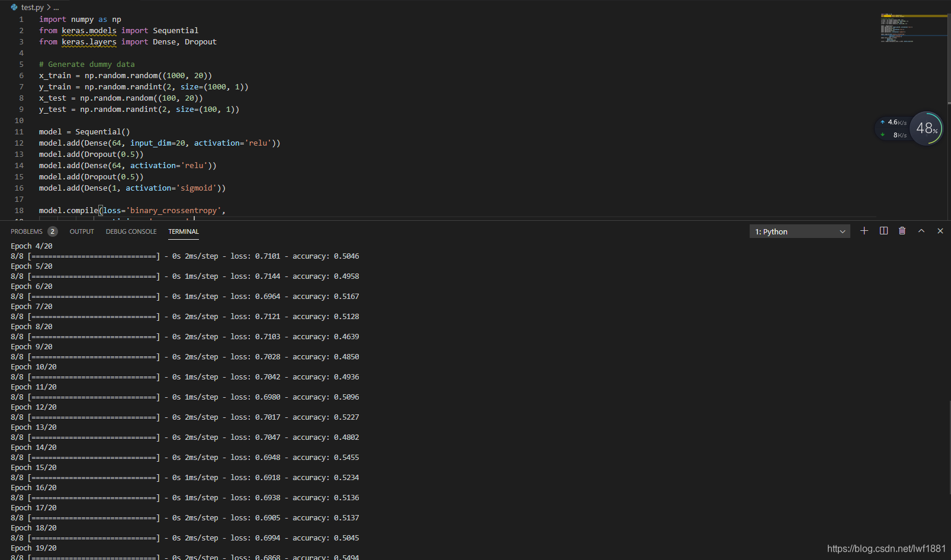
Task: Open the 1: Python terminal dropdown
Action: tap(800, 231)
